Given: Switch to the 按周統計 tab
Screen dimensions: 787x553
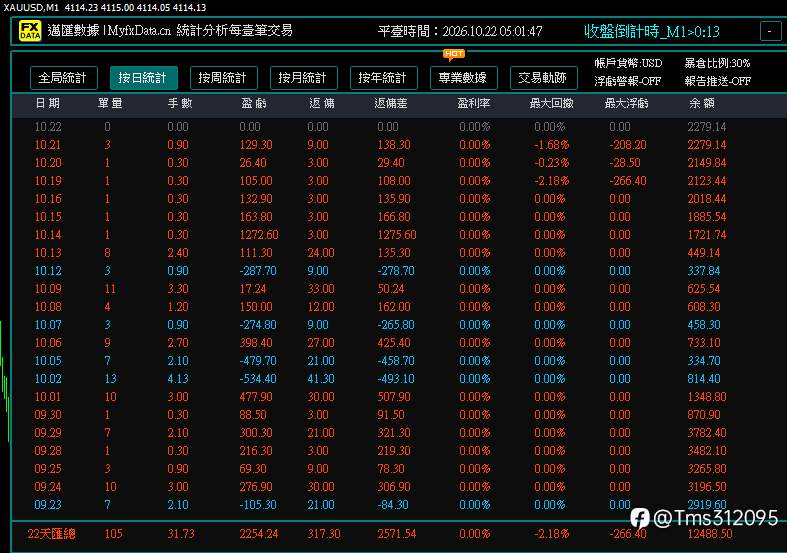Looking at the screenshot, I should click(x=223, y=78).
